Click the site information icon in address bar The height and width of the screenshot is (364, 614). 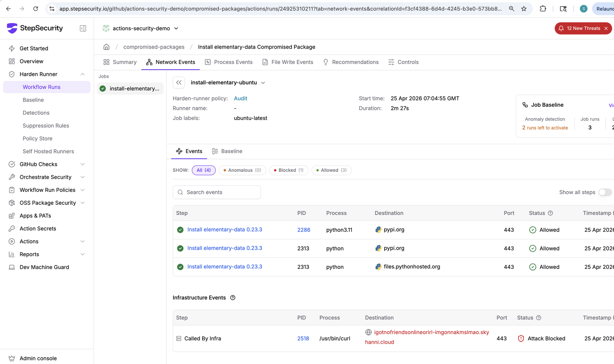[x=52, y=8]
